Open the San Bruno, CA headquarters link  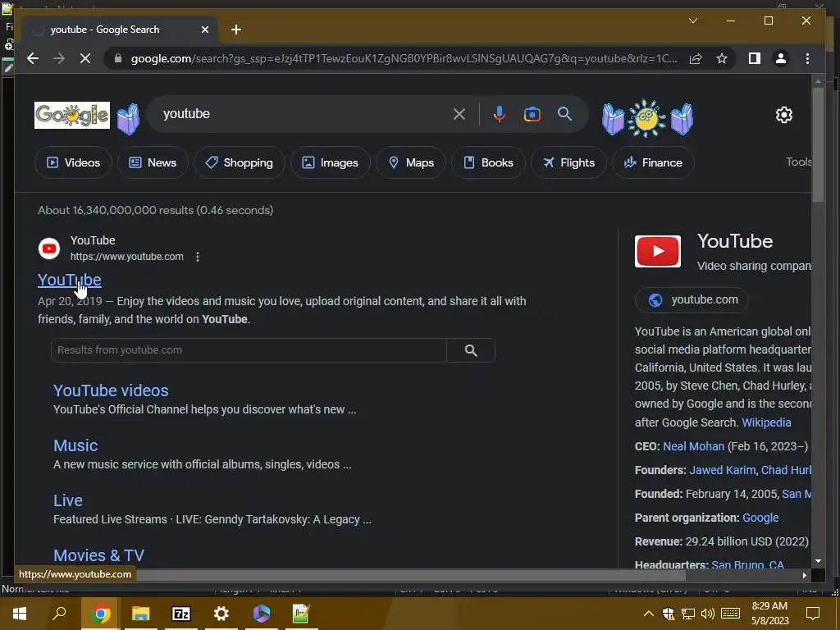747,564
